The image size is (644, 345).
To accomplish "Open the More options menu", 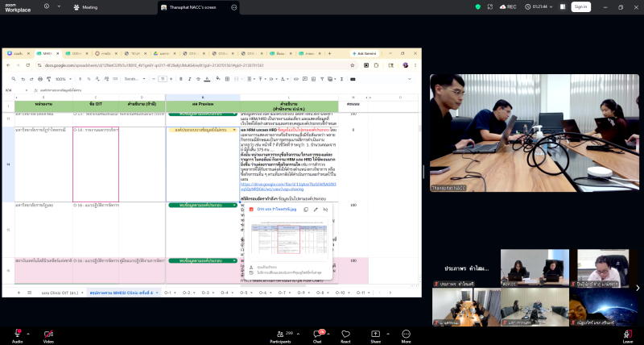I will [407, 336].
